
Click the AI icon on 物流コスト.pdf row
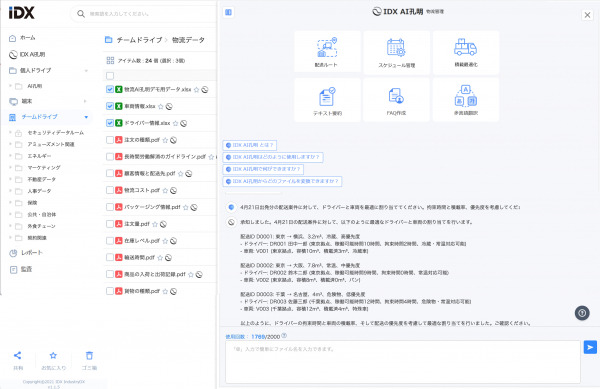[173, 190]
